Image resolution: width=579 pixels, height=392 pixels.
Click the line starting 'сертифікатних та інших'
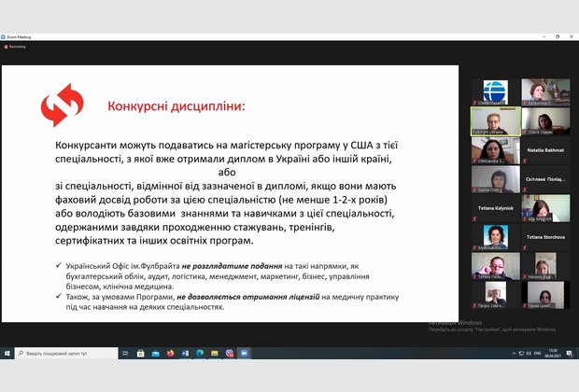point(154,241)
